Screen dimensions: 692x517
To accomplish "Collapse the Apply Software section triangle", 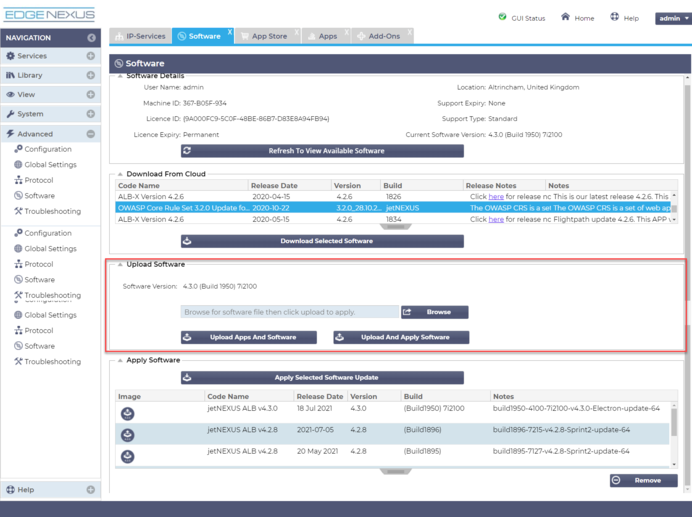I will (x=120, y=360).
